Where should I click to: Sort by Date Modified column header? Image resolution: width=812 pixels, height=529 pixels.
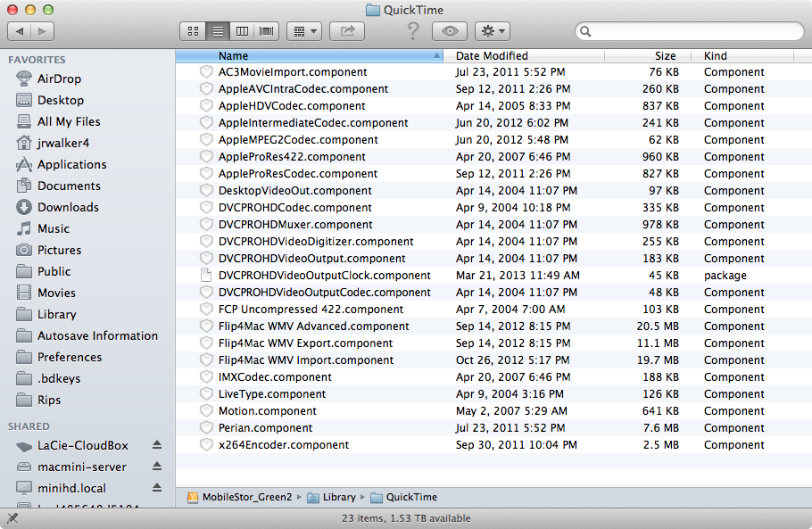click(x=524, y=56)
